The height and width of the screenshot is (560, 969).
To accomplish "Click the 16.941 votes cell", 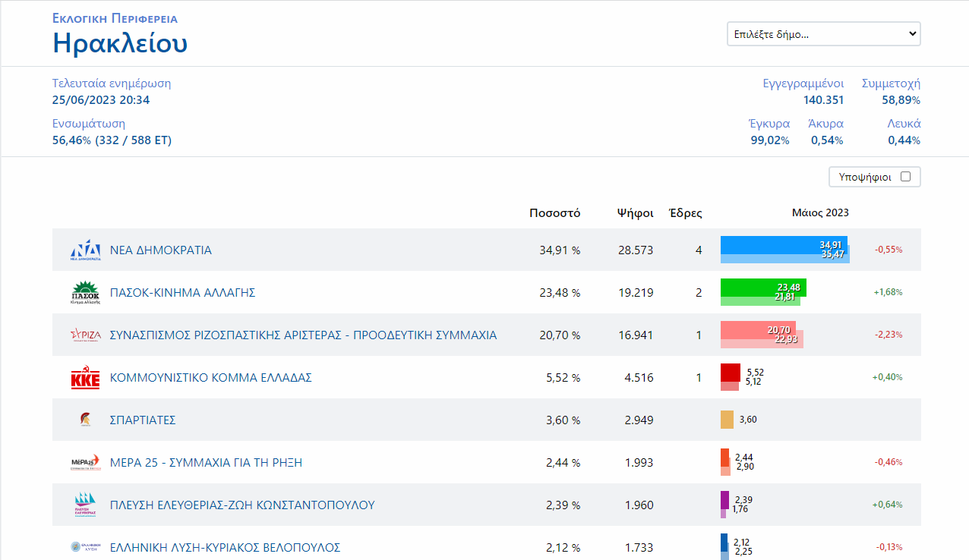I will pyautogui.click(x=636, y=335).
